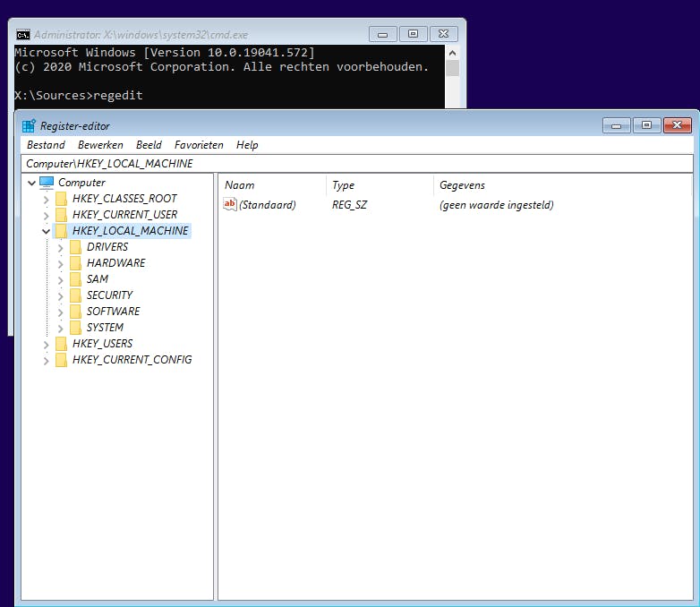Click the (Standaard) string value icon

click(x=230, y=205)
